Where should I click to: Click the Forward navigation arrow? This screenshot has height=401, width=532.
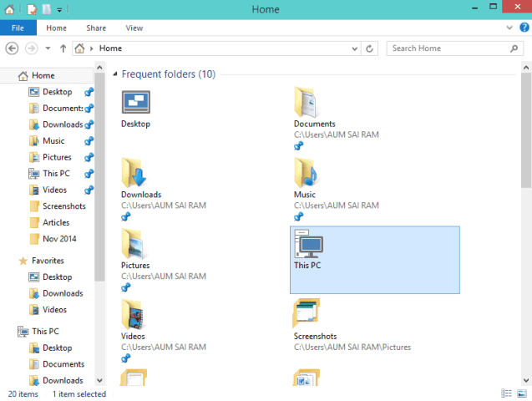[x=32, y=48]
